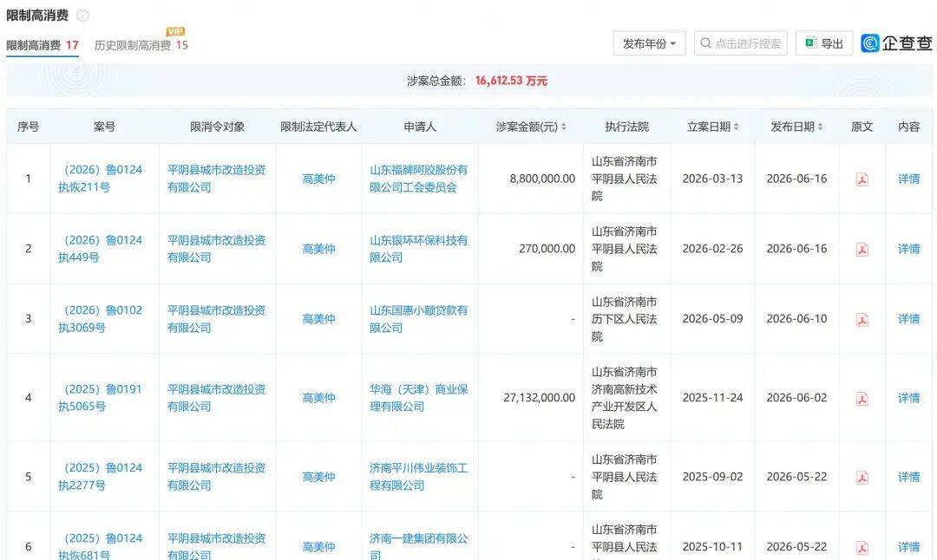Open PDF original for 执恢681号 case

point(862,548)
